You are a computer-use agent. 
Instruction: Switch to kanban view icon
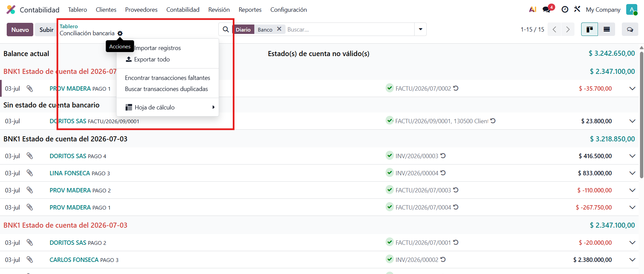pyautogui.click(x=590, y=30)
